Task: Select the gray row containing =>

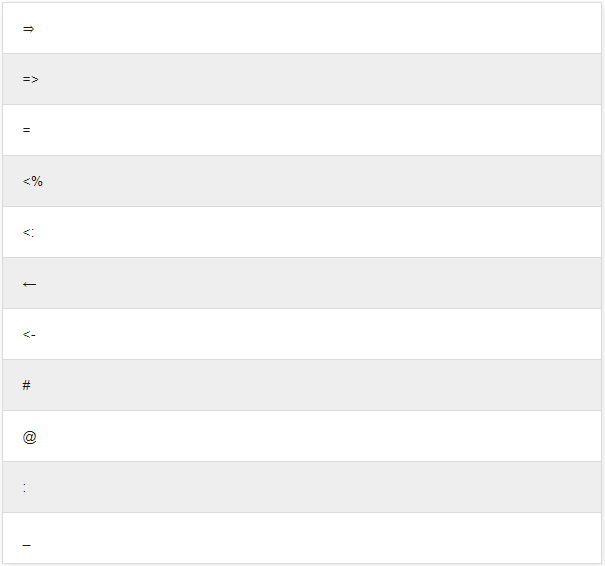Action: pos(302,79)
